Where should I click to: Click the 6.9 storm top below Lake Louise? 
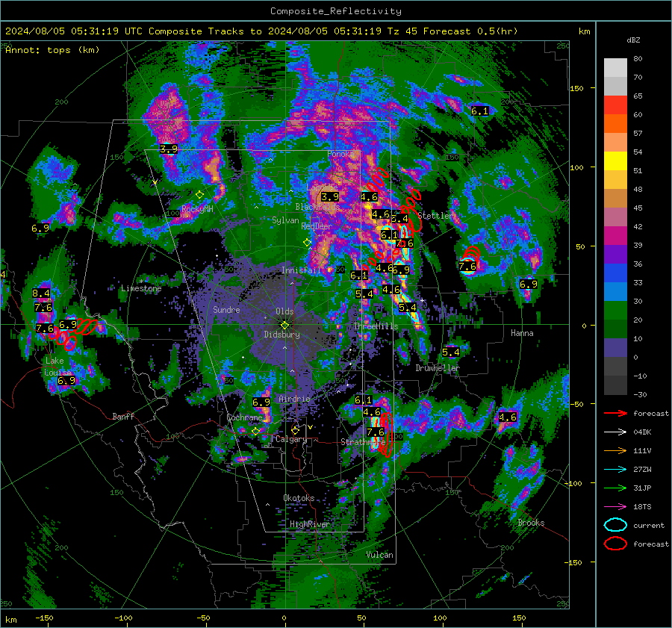click(x=66, y=381)
